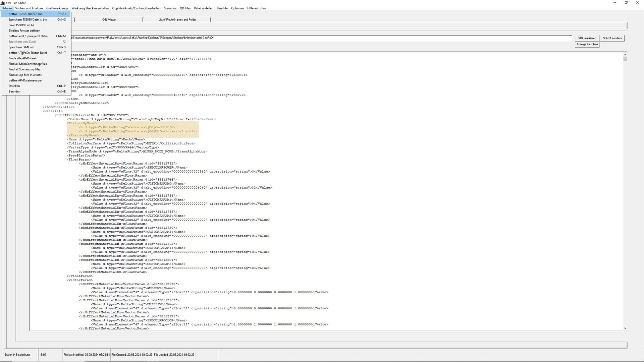Screen dimensions: 644x362
Task: Switch to 'List of Route Names and Folder' tab
Action: pos(177,19)
